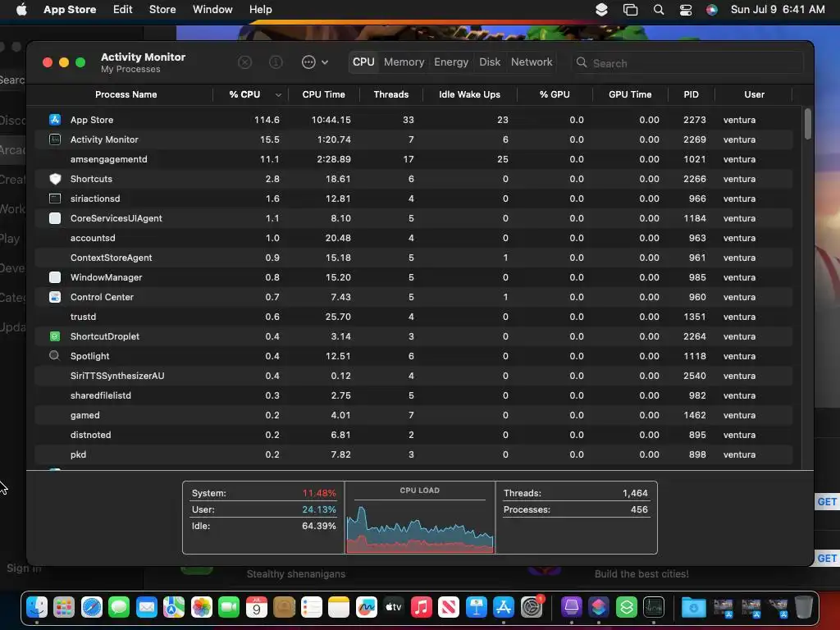The width and height of the screenshot is (840, 630).
Task: Open the Apple menu
Action: click(21, 10)
